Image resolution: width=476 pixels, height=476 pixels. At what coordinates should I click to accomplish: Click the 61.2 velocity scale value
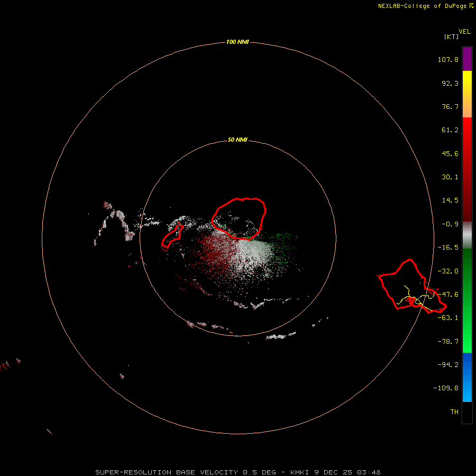pyautogui.click(x=450, y=130)
